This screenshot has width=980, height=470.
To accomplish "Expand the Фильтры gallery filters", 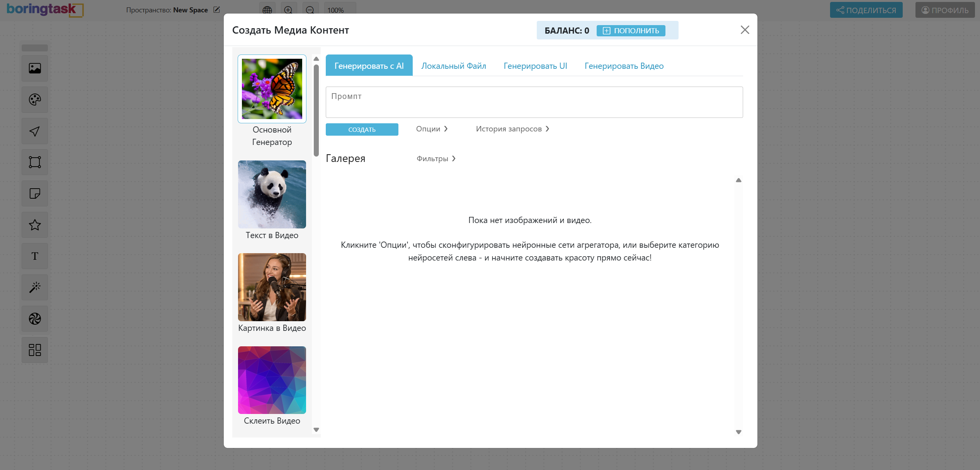I will [x=436, y=159].
